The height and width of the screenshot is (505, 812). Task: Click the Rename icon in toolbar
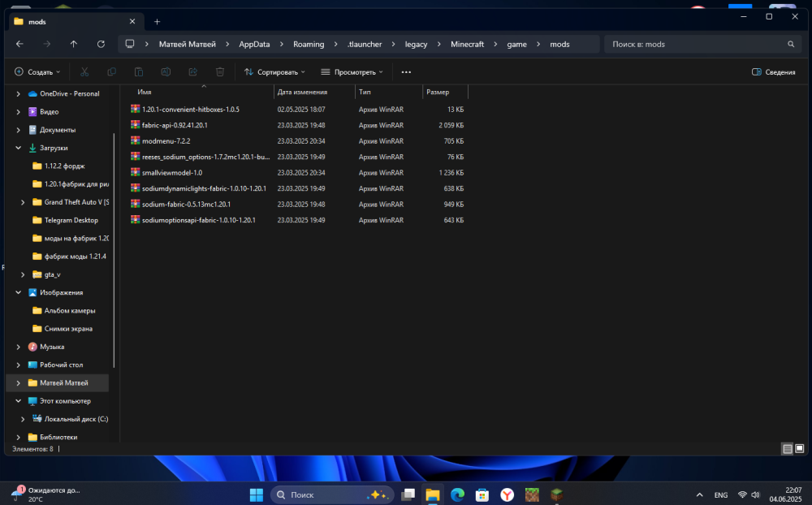click(x=166, y=72)
